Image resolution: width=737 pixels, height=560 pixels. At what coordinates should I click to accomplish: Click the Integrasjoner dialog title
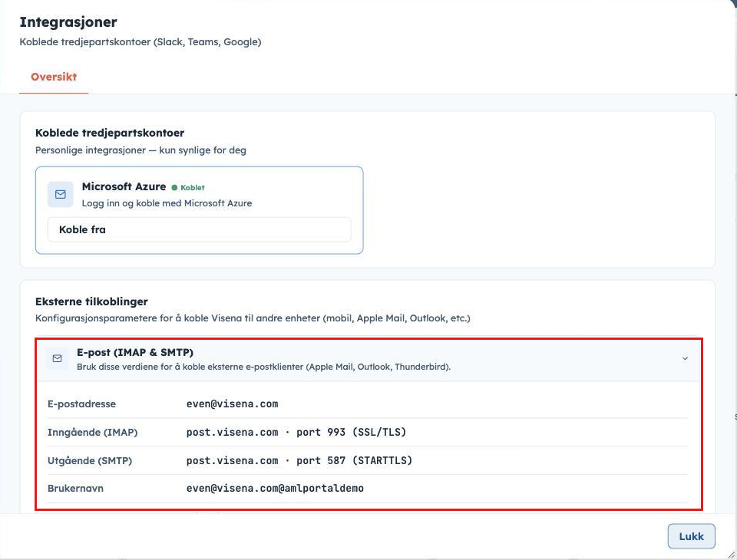point(68,22)
